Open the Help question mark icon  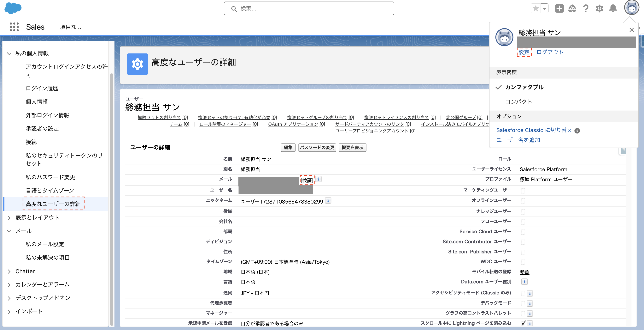(586, 9)
